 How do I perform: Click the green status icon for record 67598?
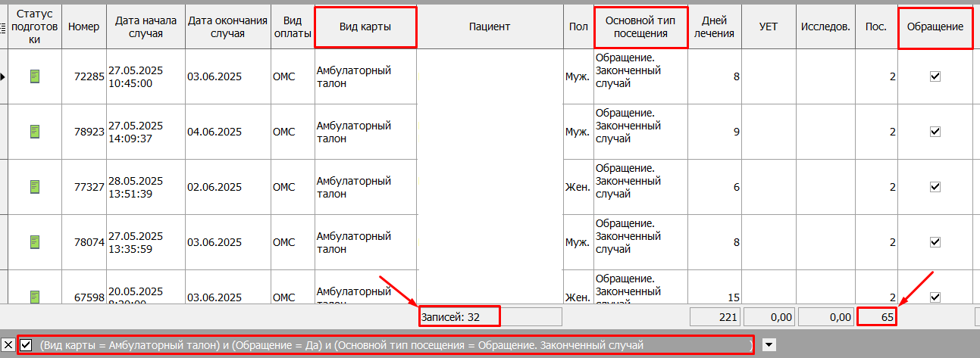pos(34,297)
